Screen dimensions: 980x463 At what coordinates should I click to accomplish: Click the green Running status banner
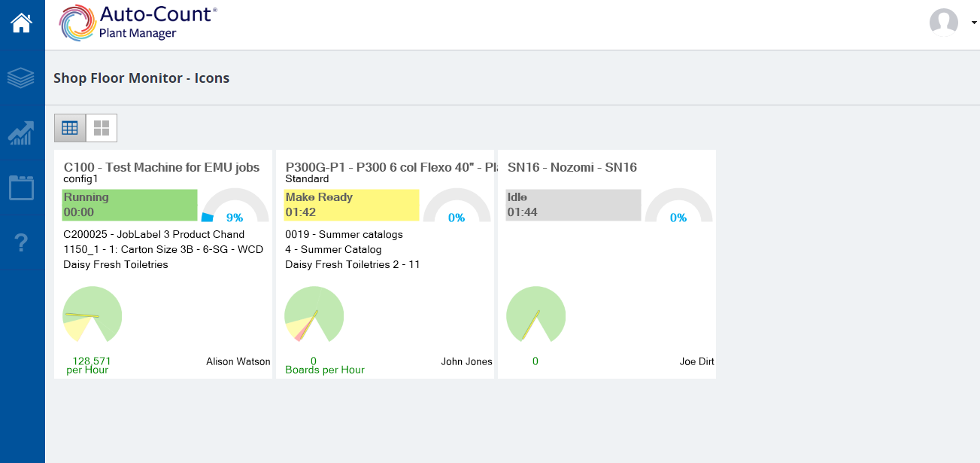129,204
